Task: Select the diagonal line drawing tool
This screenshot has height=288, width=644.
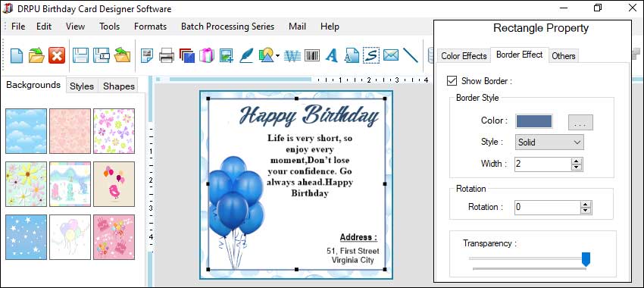Action: 411,55
